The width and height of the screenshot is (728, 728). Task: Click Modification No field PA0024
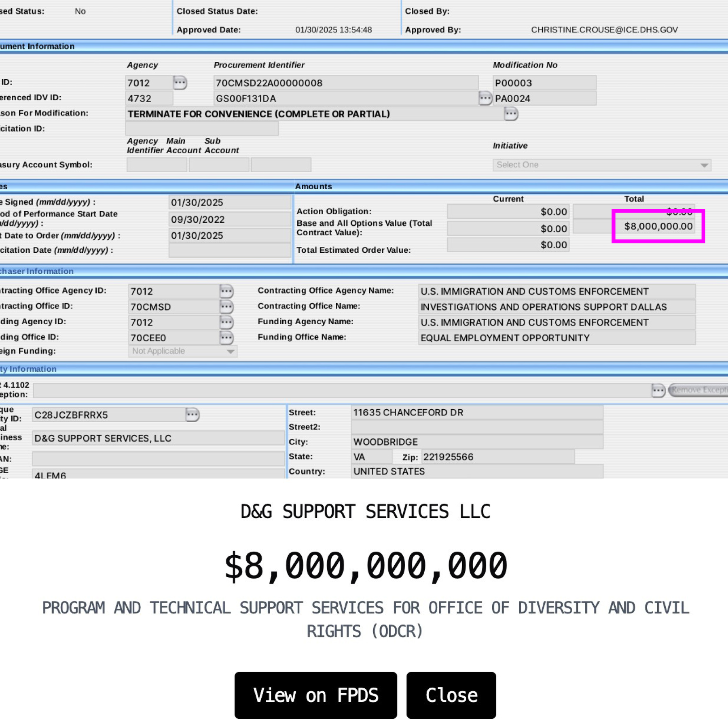544,98
